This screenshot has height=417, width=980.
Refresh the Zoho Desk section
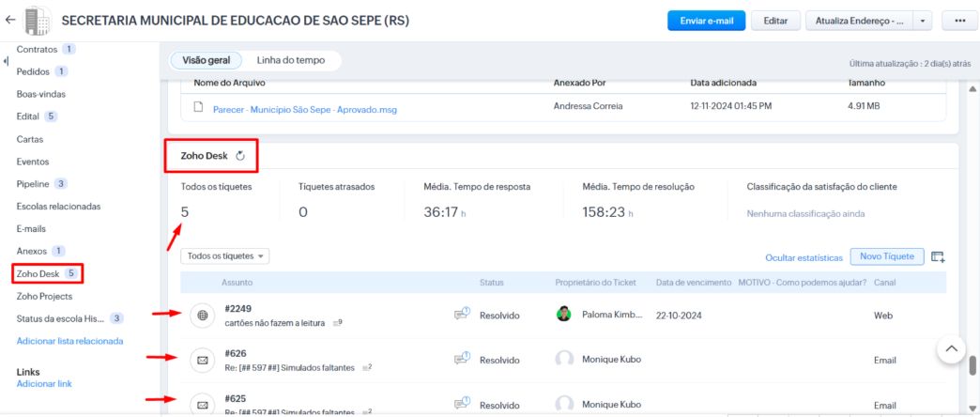click(240, 156)
